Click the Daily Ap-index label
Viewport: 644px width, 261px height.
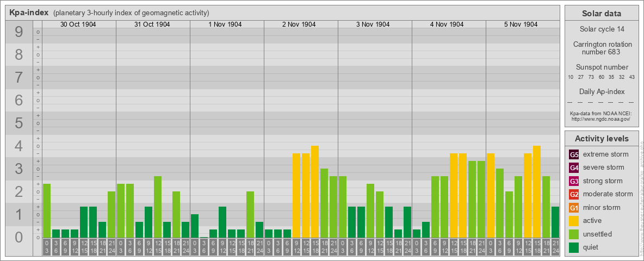(x=602, y=91)
